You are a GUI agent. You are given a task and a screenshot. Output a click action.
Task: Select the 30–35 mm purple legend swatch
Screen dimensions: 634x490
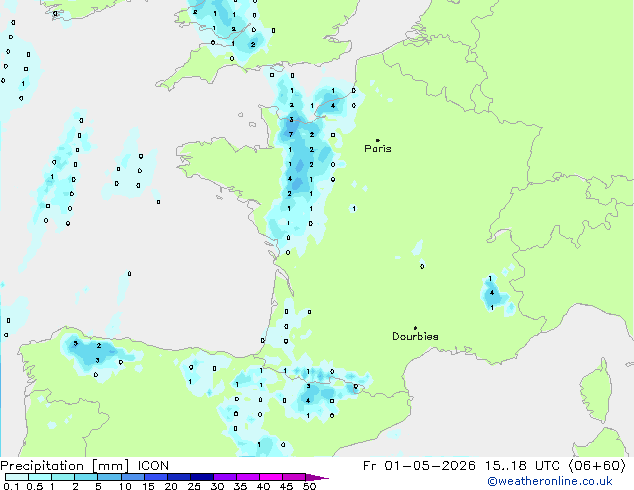(225, 477)
